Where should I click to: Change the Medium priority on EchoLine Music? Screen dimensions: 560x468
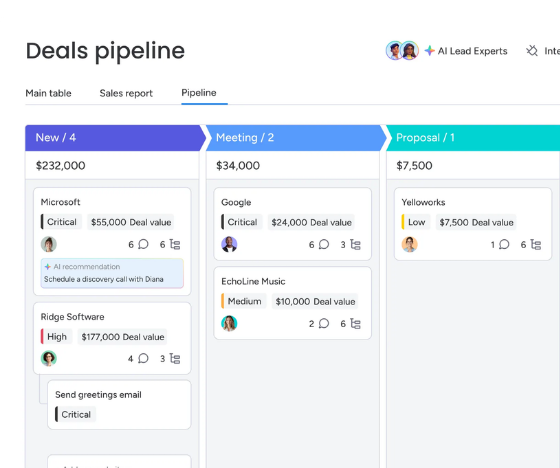click(244, 302)
